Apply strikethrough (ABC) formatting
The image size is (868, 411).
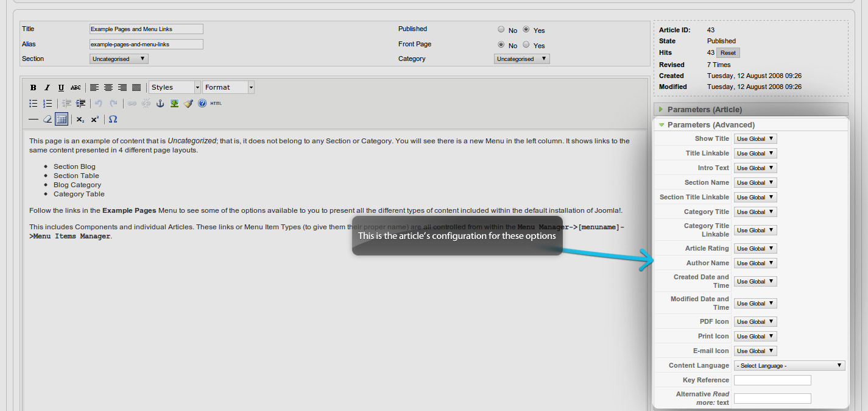pos(76,88)
